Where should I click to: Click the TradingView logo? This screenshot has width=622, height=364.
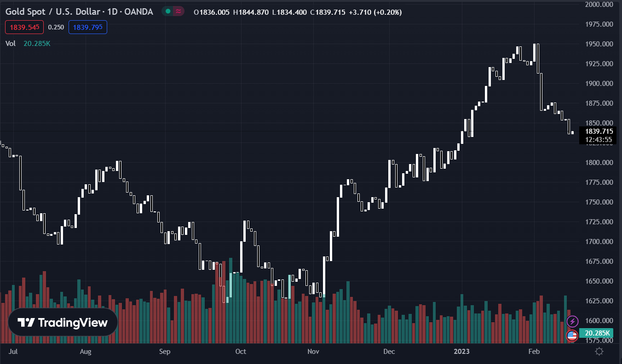[x=63, y=322]
